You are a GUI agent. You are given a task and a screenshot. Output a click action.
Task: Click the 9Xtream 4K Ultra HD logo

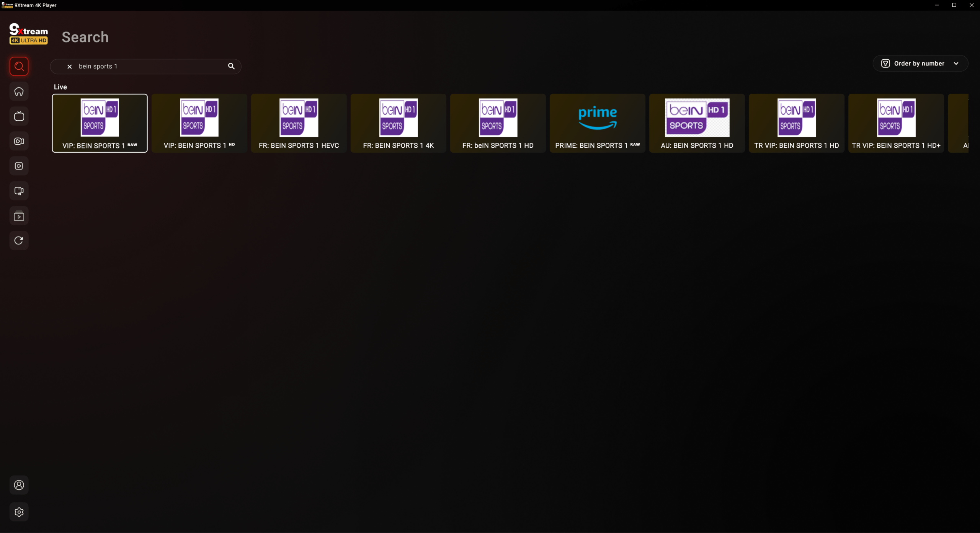click(28, 34)
